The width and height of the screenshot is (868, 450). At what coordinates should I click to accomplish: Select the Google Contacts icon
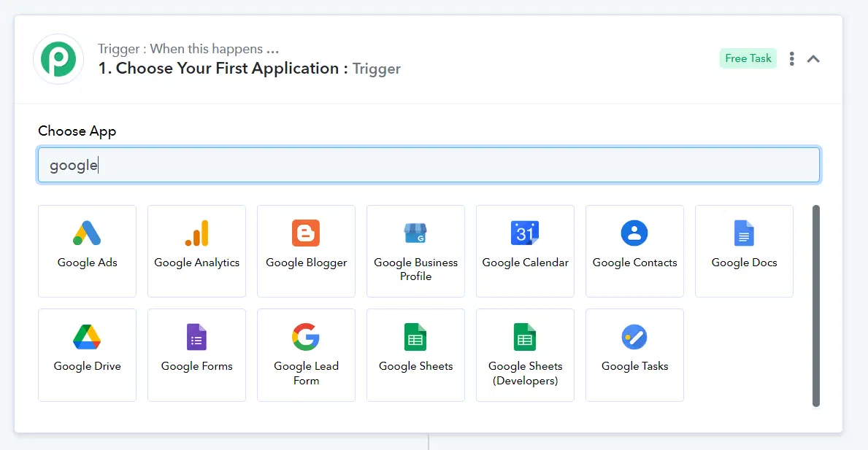(x=634, y=233)
